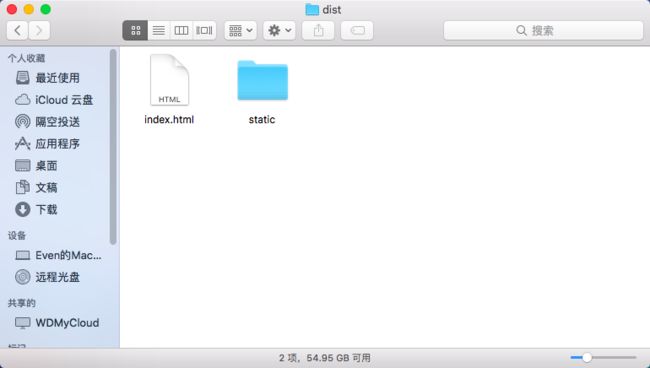650x368 pixels.
Task: Focus the 搜索 search field
Action: 543,30
